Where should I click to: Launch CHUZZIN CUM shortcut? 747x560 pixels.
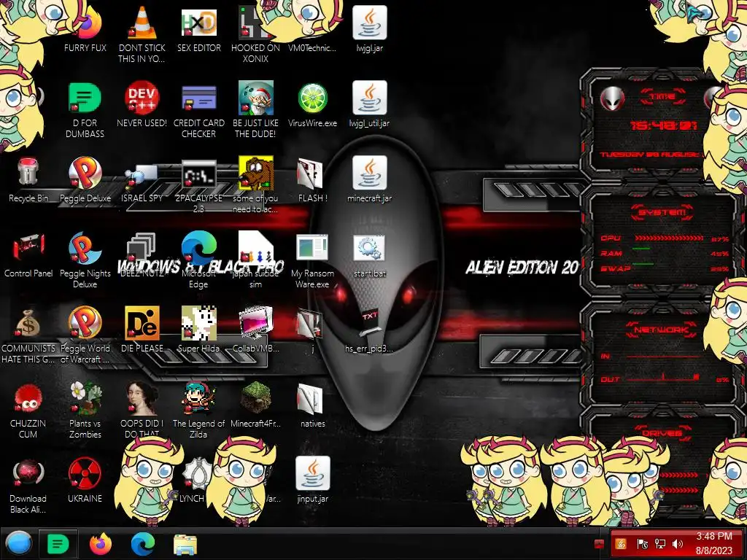point(28,398)
